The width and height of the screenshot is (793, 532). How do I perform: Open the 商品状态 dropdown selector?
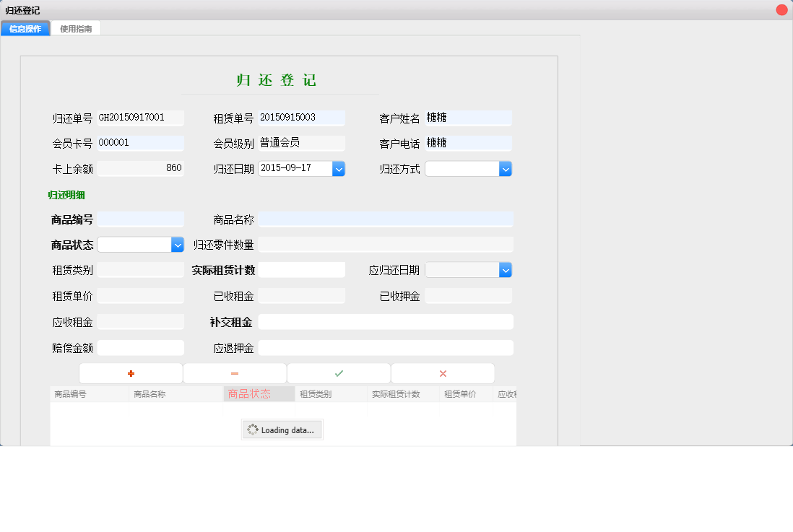pyautogui.click(x=178, y=245)
